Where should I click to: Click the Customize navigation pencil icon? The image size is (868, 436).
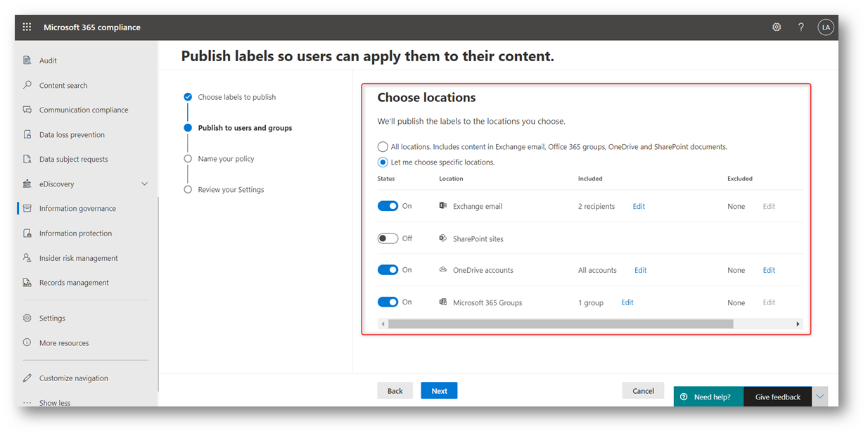point(27,378)
